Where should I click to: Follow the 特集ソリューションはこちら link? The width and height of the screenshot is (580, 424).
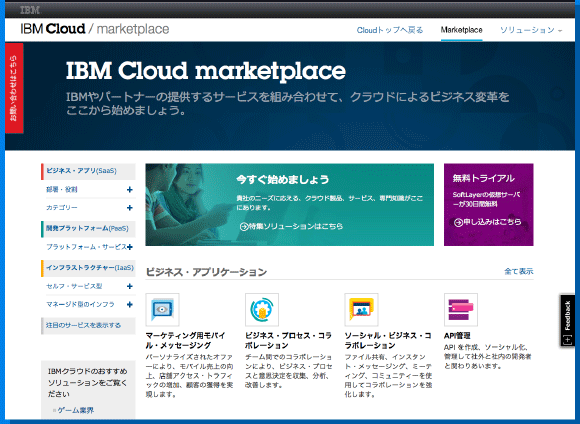pos(296,226)
